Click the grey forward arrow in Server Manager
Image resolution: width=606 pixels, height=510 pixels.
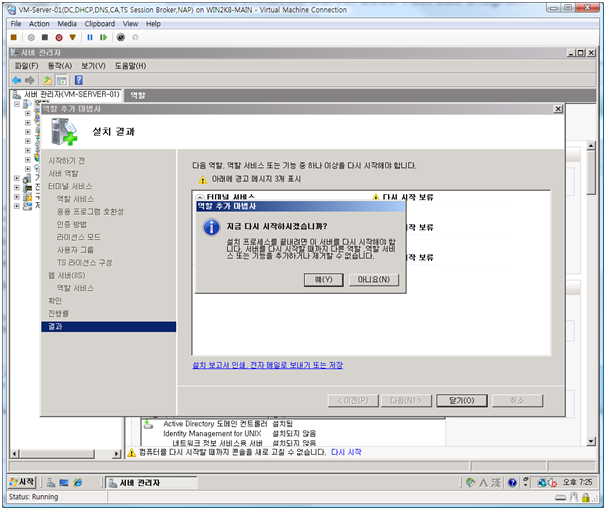[x=29, y=80]
